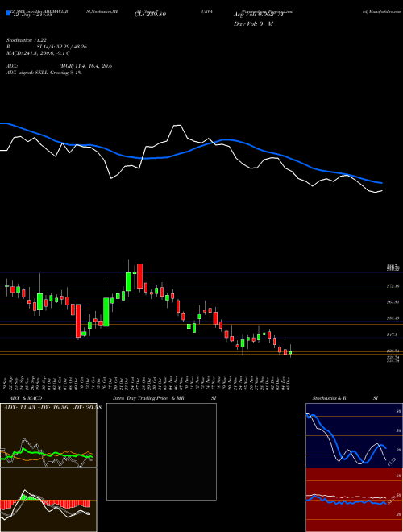
Task: Select the "CL: 239.80" closing price text
Action: coord(149,15)
